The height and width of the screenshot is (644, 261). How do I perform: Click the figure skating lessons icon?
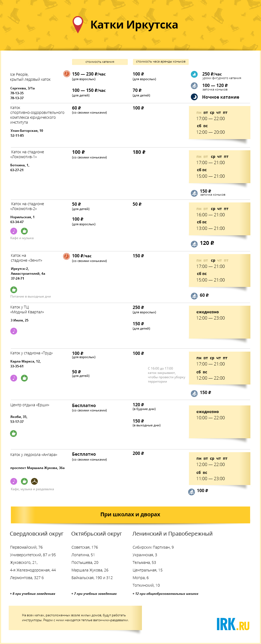pos(194,74)
